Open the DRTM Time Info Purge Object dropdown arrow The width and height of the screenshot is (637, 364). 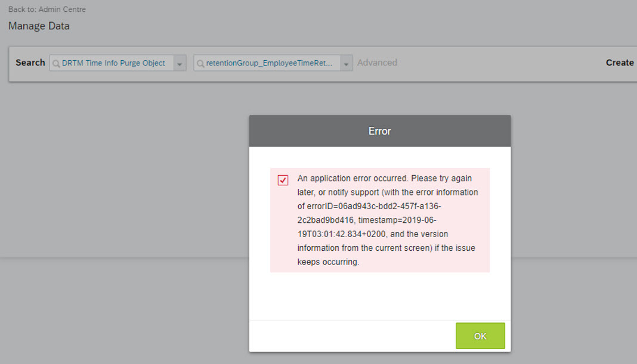tap(180, 63)
